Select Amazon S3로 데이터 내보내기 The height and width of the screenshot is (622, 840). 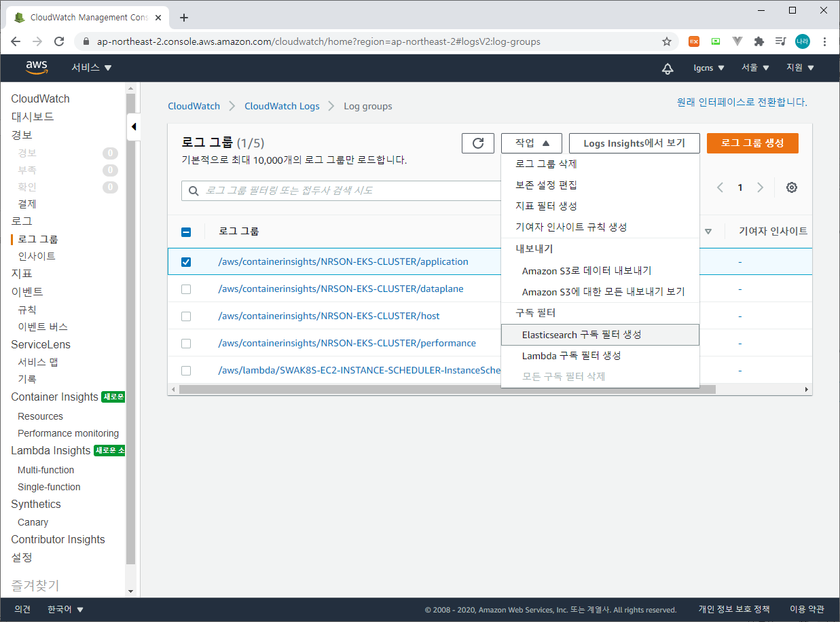pyautogui.click(x=600, y=270)
